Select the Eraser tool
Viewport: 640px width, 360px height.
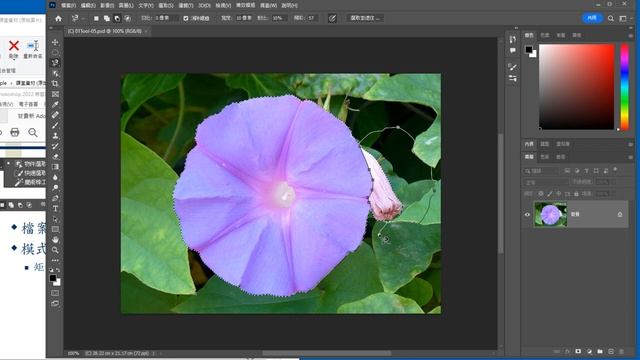tap(55, 157)
